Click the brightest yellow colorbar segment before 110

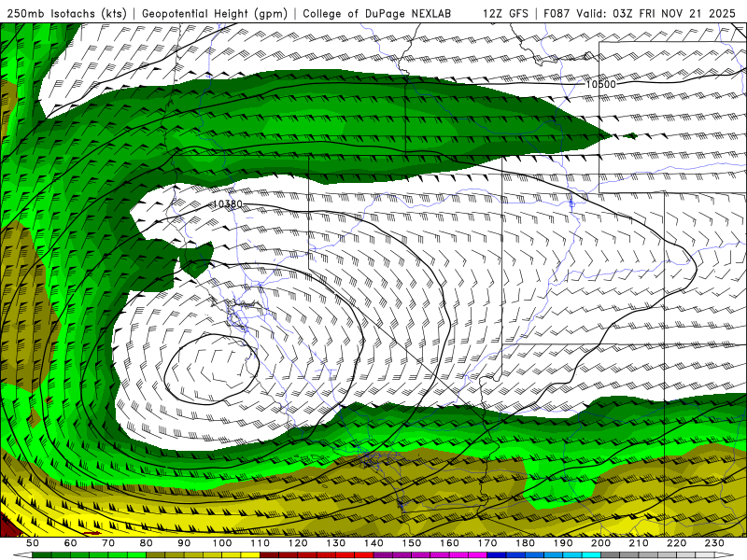coord(250,555)
